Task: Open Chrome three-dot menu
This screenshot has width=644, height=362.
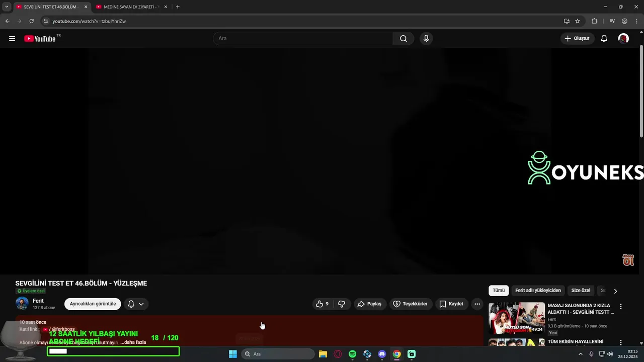Action: 636,21
